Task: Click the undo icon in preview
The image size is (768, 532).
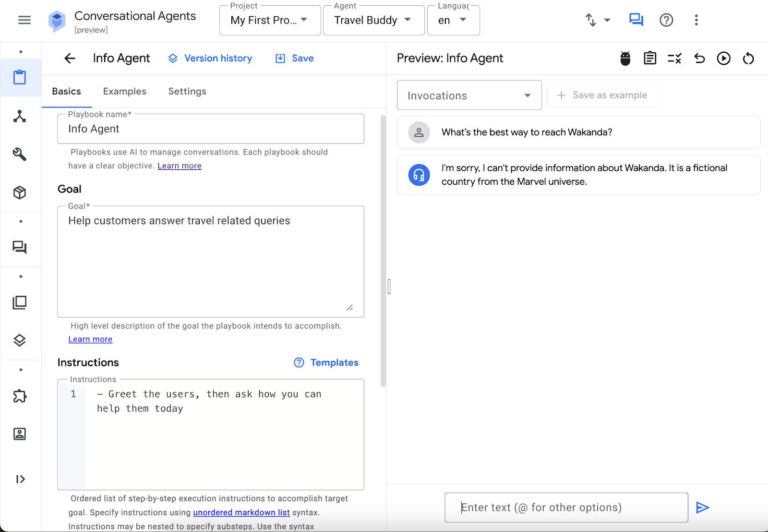Action: tap(699, 59)
